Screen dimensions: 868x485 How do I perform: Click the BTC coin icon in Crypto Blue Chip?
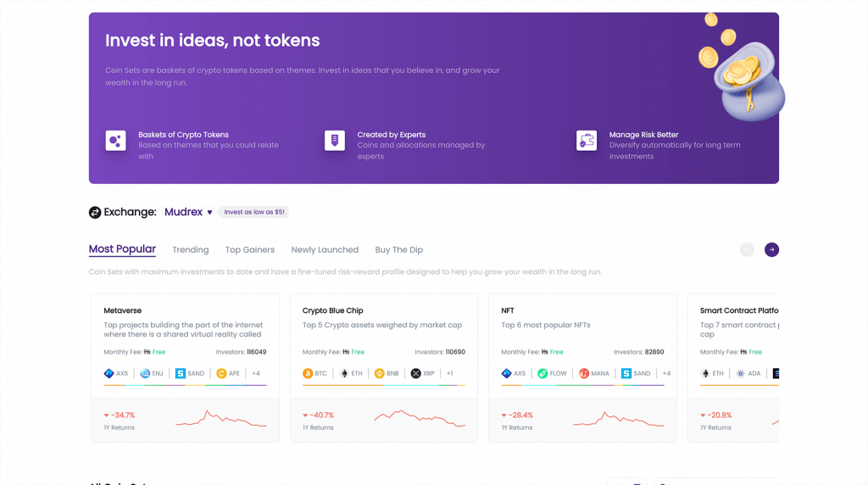[308, 373]
